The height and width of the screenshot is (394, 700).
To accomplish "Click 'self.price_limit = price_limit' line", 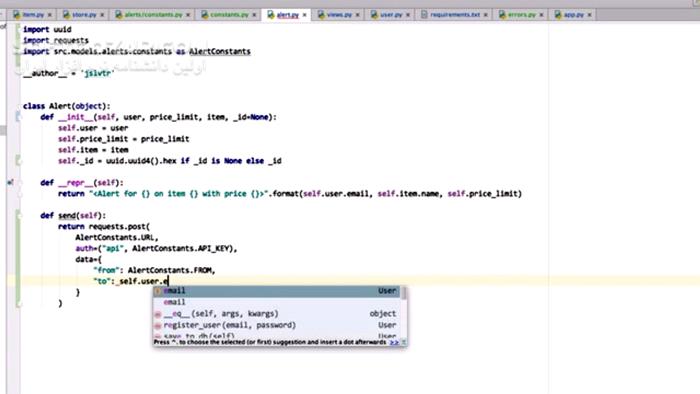I will (x=124, y=139).
